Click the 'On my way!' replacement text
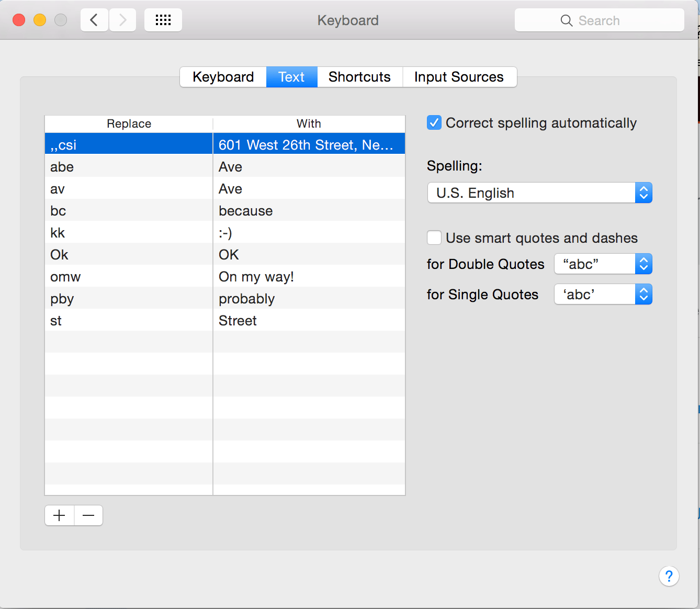This screenshot has width=700, height=609. pos(256,277)
